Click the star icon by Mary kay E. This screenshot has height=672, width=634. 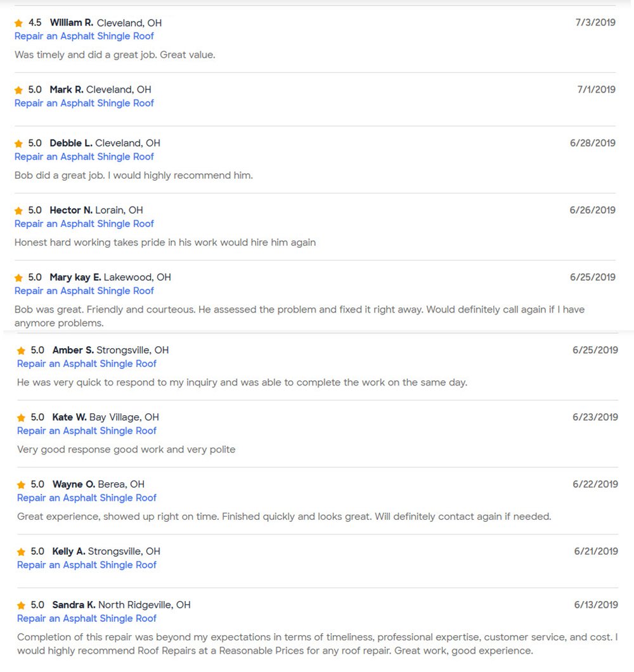[19, 278]
